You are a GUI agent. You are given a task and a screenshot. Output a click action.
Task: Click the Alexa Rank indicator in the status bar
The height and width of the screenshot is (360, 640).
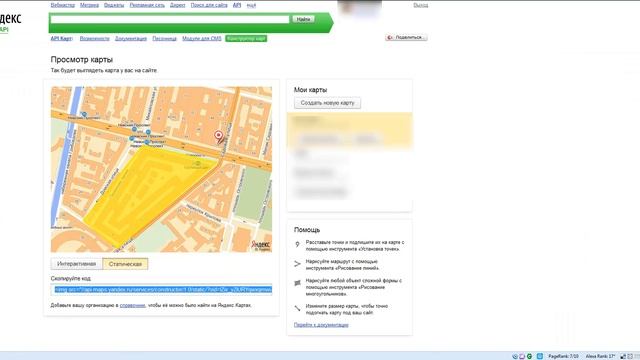(600, 356)
